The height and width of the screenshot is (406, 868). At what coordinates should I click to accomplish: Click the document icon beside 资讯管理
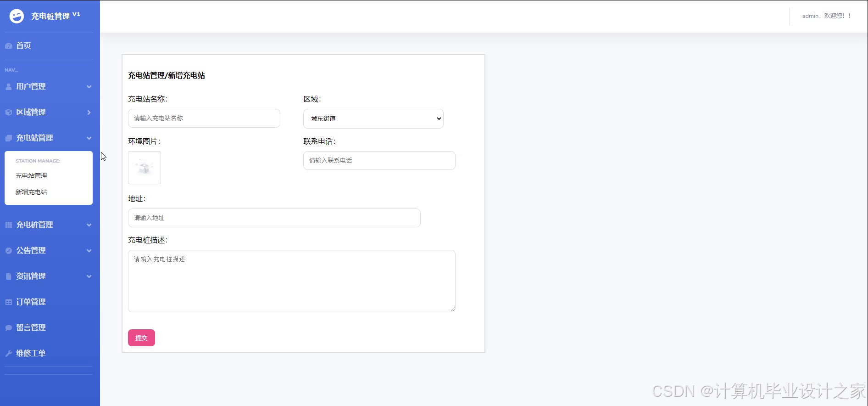click(8, 276)
